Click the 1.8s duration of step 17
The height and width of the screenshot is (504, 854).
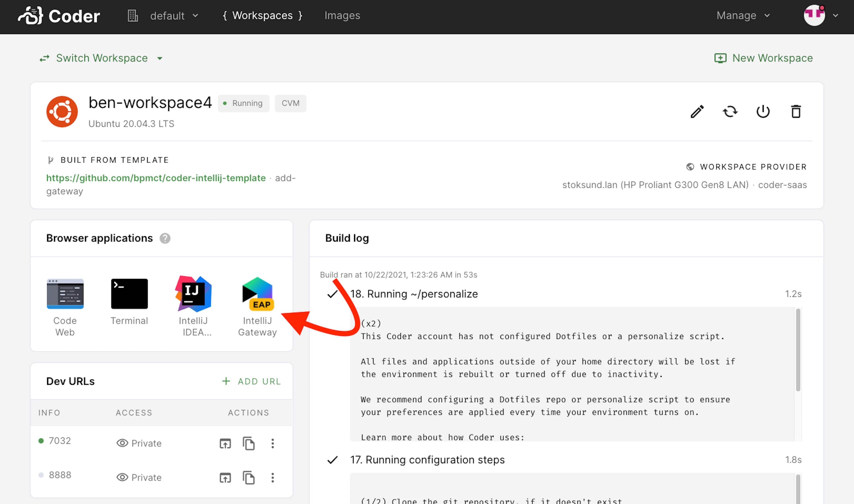click(x=793, y=460)
